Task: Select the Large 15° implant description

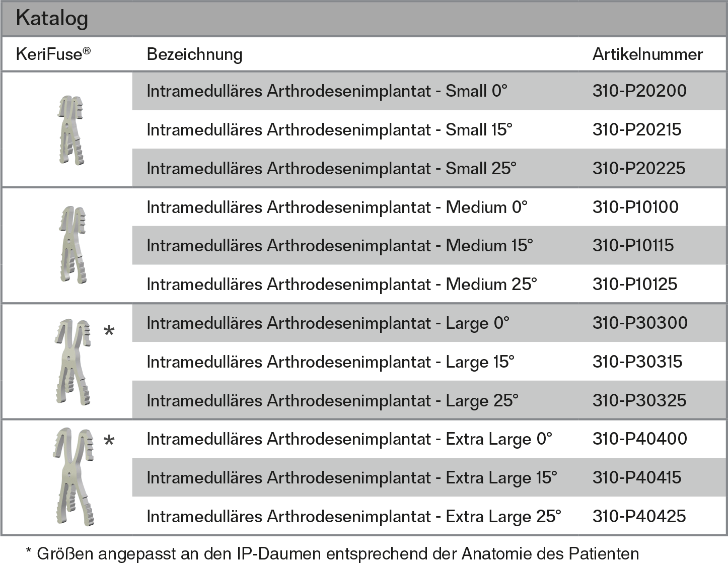Action: click(330, 362)
